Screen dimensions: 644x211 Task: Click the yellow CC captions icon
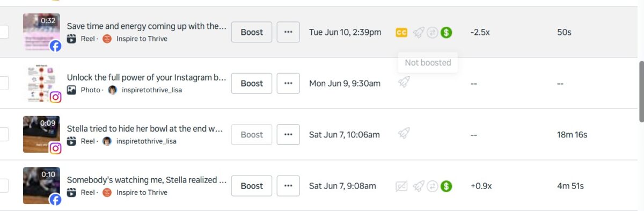click(401, 32)
